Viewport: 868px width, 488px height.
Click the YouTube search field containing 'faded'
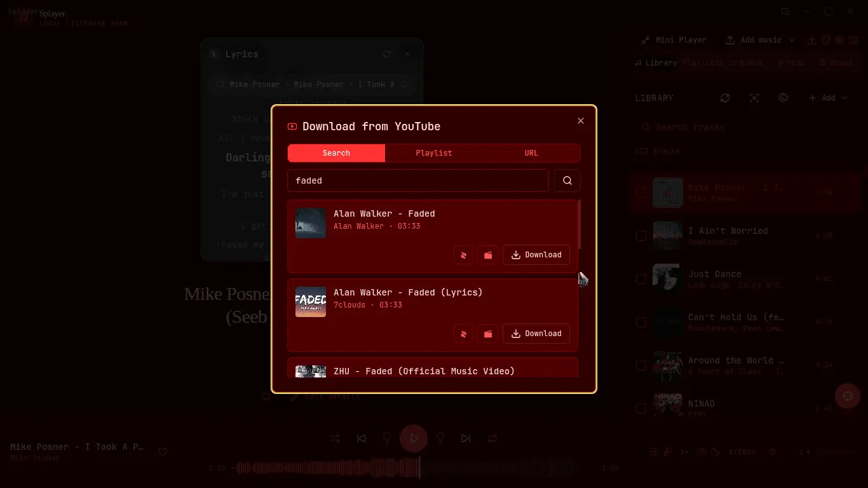click(418, 180)
